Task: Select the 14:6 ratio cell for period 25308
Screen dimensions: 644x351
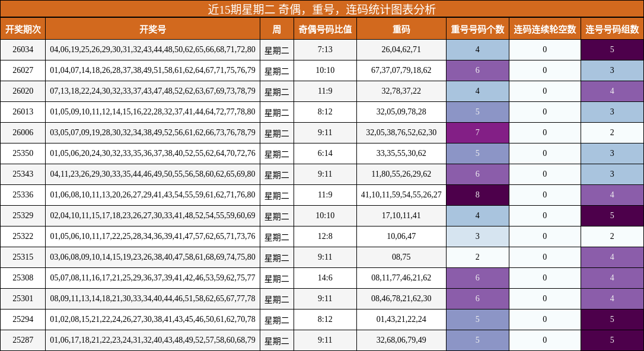Action: click(x=326, y=277)
